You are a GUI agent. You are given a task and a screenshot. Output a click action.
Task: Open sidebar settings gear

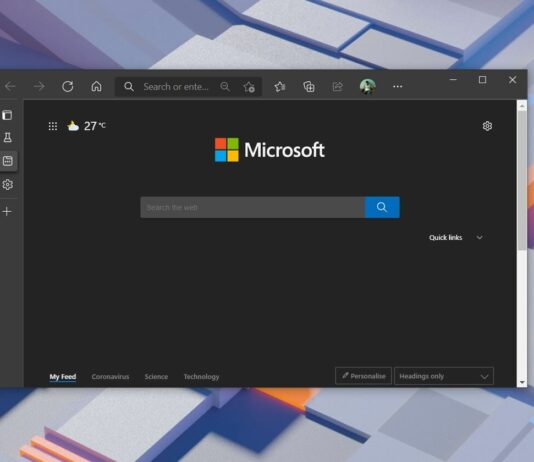pyautogui.click(x=7, y=185)
